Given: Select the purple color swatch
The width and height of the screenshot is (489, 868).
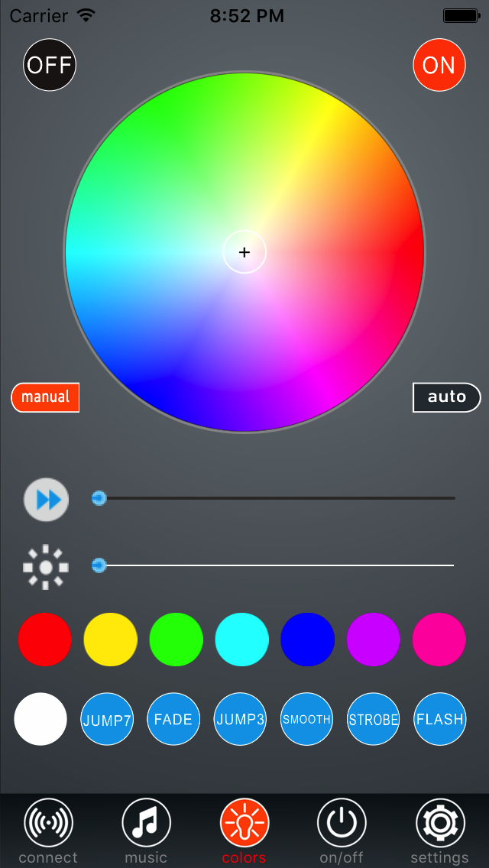Looking at the screenshot, I should coord(374,640).
